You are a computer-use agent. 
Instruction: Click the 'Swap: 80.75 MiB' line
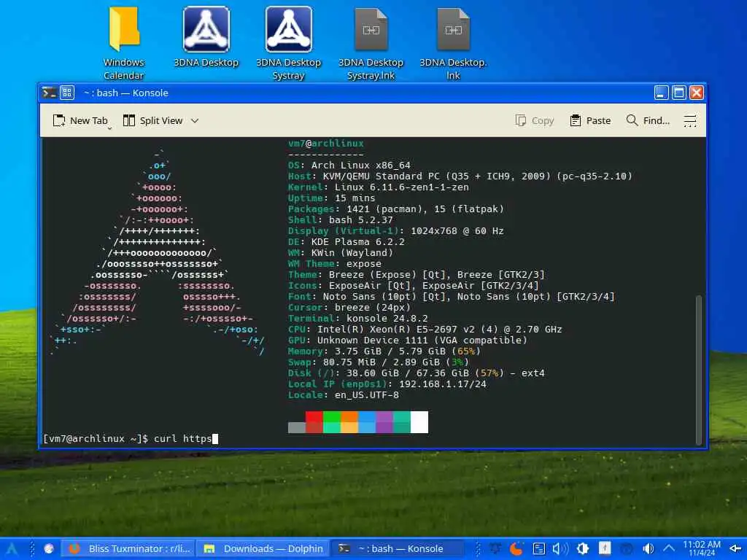pyautogui.click(x=379, y=362)
